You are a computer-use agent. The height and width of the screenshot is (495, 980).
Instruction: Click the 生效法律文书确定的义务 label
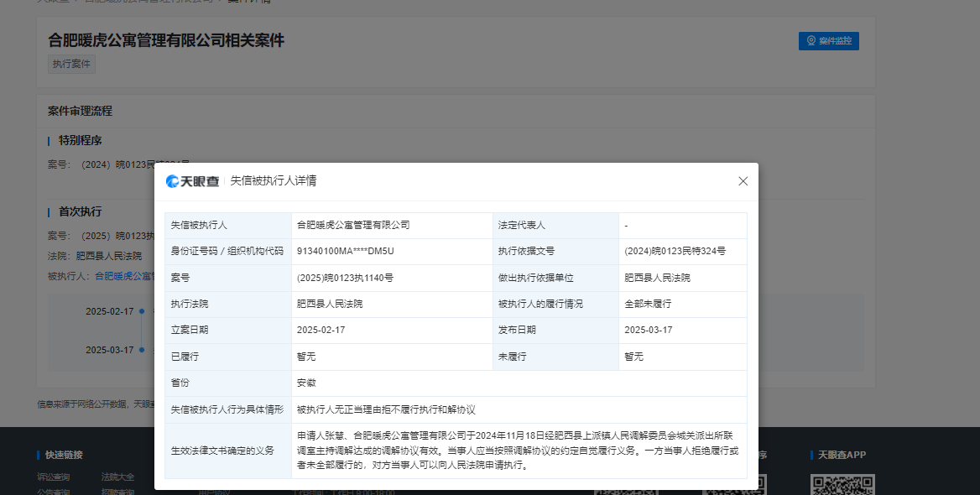(x=222, y=451)
